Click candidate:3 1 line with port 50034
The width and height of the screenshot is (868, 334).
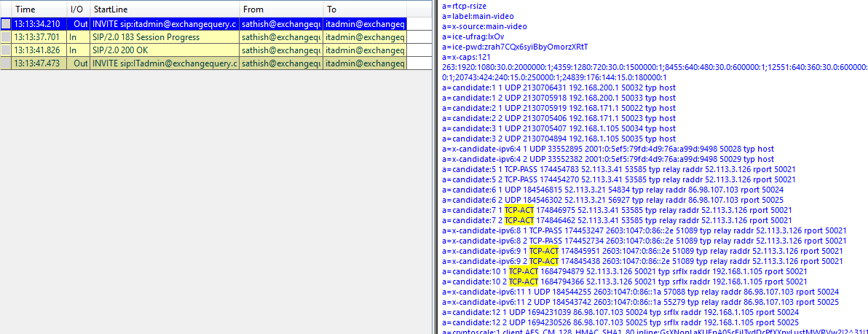(559, 129)
